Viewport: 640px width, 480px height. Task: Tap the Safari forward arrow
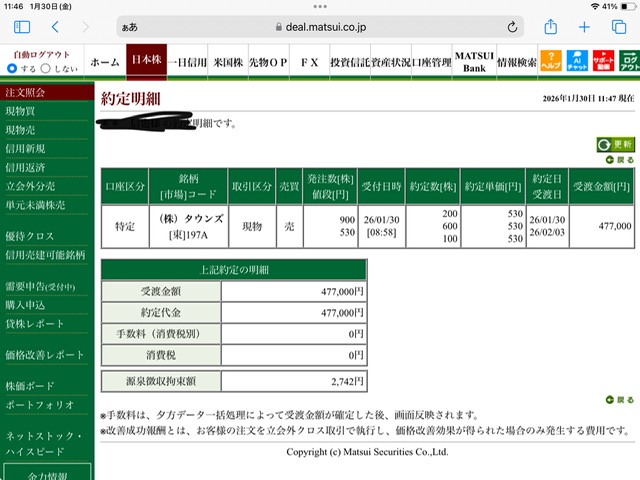pos(85,27)
